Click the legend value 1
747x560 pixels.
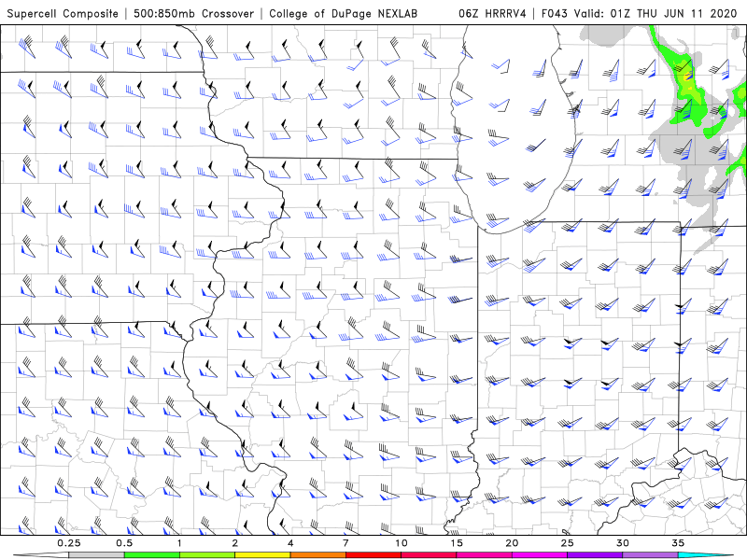tap(179, 543)
